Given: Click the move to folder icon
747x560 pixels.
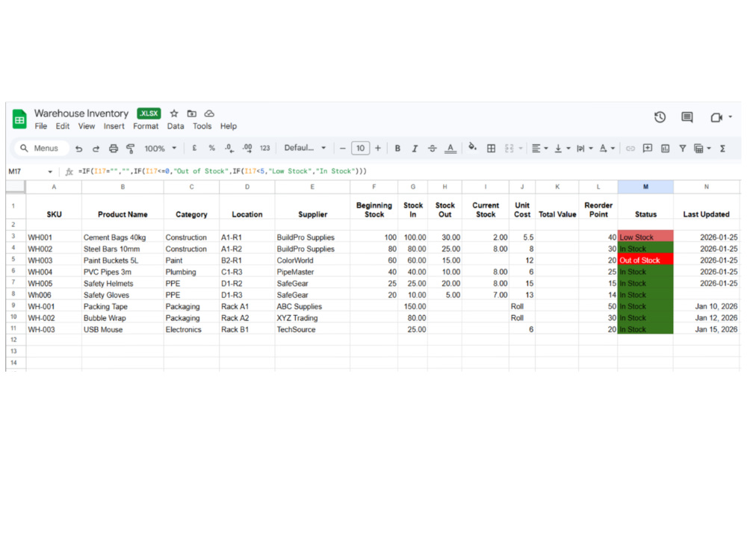Looking at the screenshot, I should pyautogui.click(x=191, y=113).
